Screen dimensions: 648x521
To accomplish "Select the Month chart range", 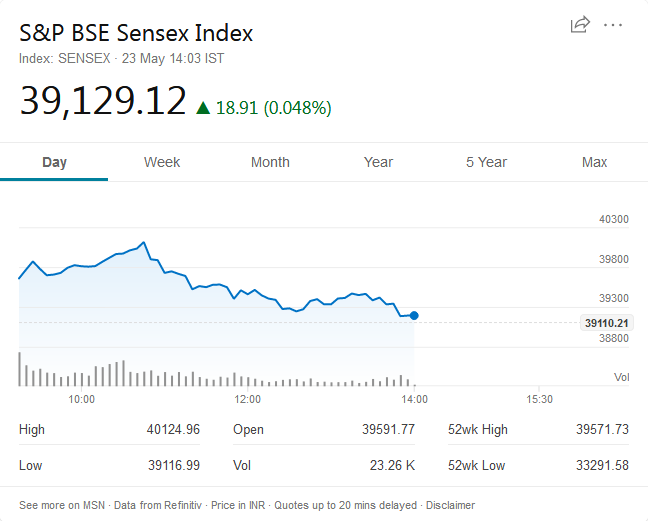I will 270,162.
